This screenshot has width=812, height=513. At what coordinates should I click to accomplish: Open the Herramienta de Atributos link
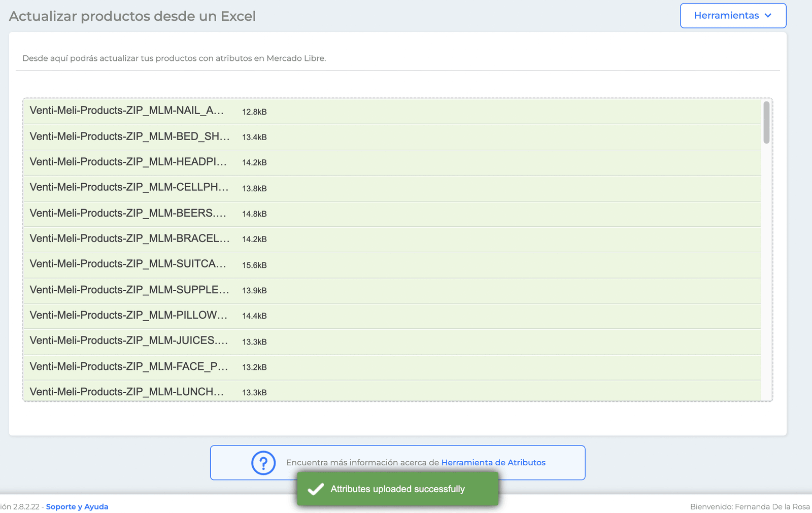point(493,463)
